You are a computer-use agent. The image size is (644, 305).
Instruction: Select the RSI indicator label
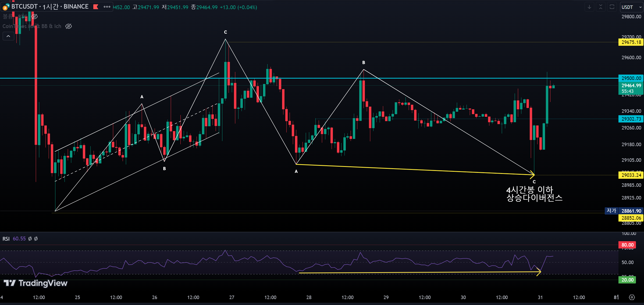(x=6, y=239)
